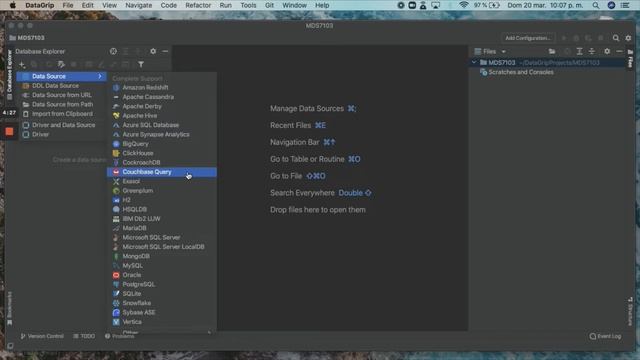This screenshot has width=640, height=360.
Task: Collapse the MDS7103 project tree node
Action: tap(474, 62)
